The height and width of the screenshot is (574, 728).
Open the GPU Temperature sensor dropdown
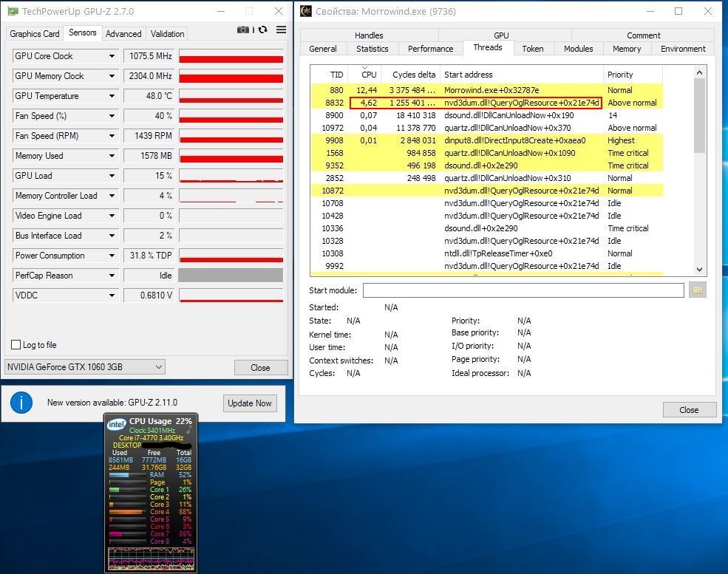[112, 96]
